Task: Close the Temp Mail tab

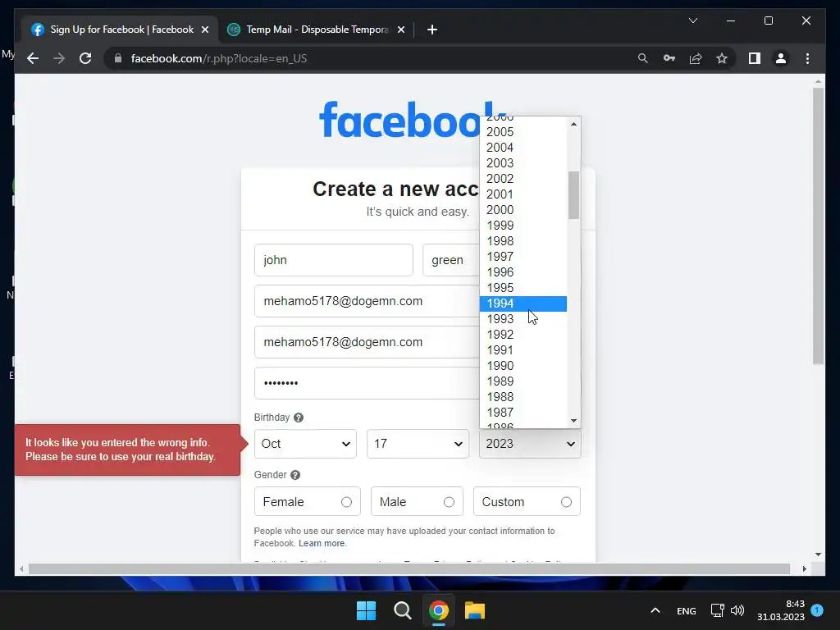Action: click(x=400, y=30)
